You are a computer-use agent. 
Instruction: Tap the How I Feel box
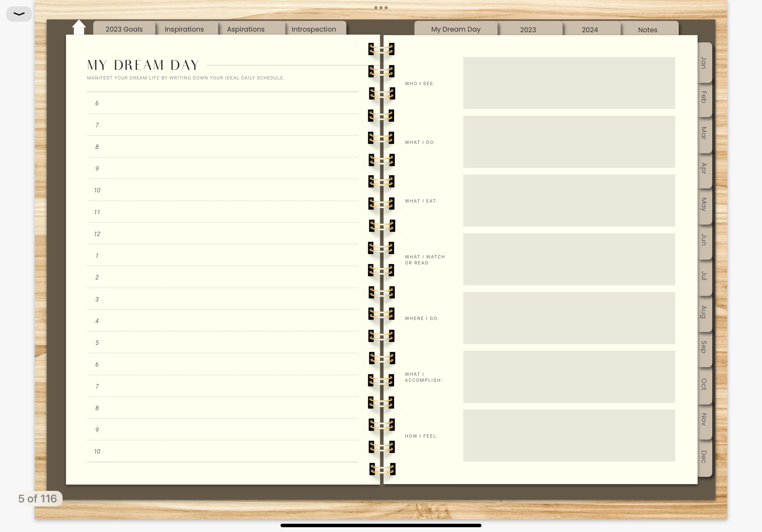(x=569, y=435)
